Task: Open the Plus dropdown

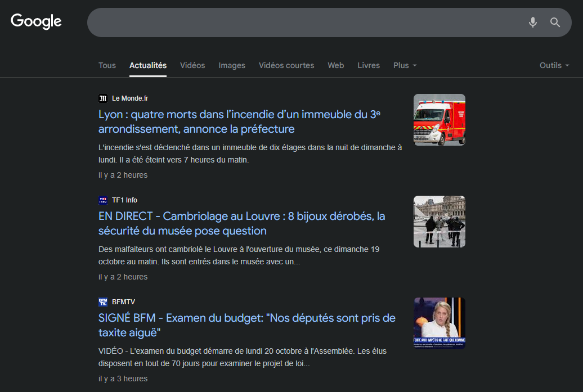Action: pyautogui.click(x=405, y=65)
